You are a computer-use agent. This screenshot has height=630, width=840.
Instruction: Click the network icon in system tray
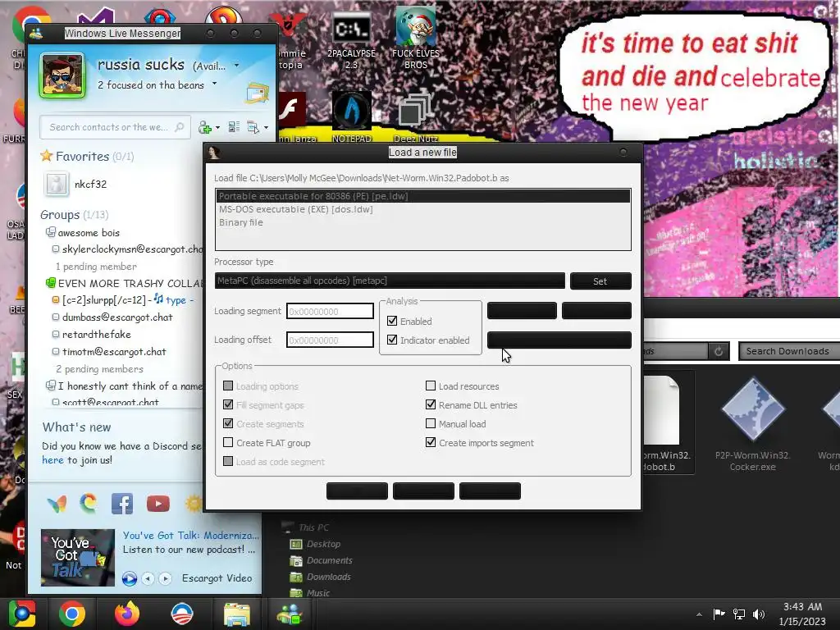click(739, 614)
